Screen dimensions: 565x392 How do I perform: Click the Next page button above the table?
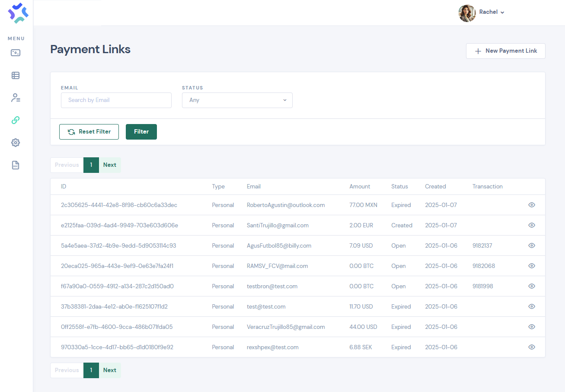pos(110,165)
